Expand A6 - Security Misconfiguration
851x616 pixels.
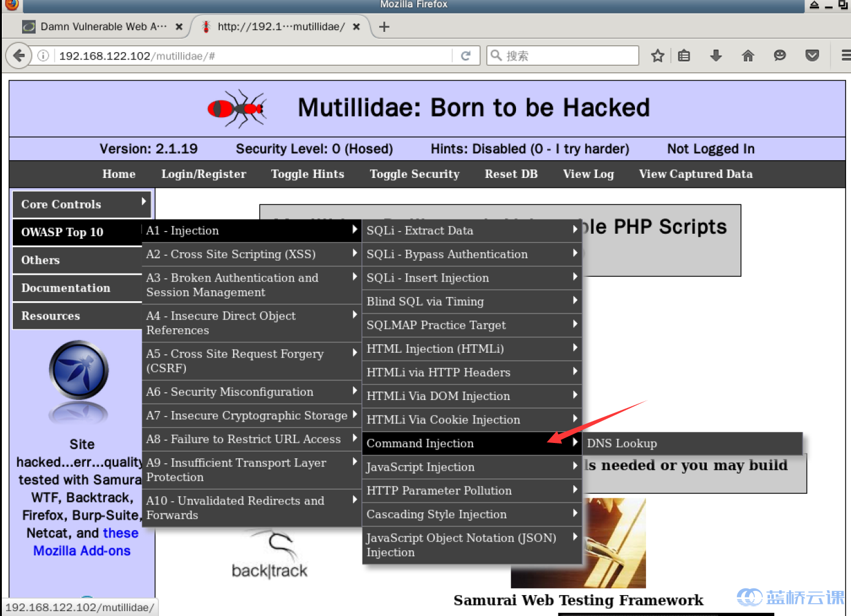(x=252, y=392)
